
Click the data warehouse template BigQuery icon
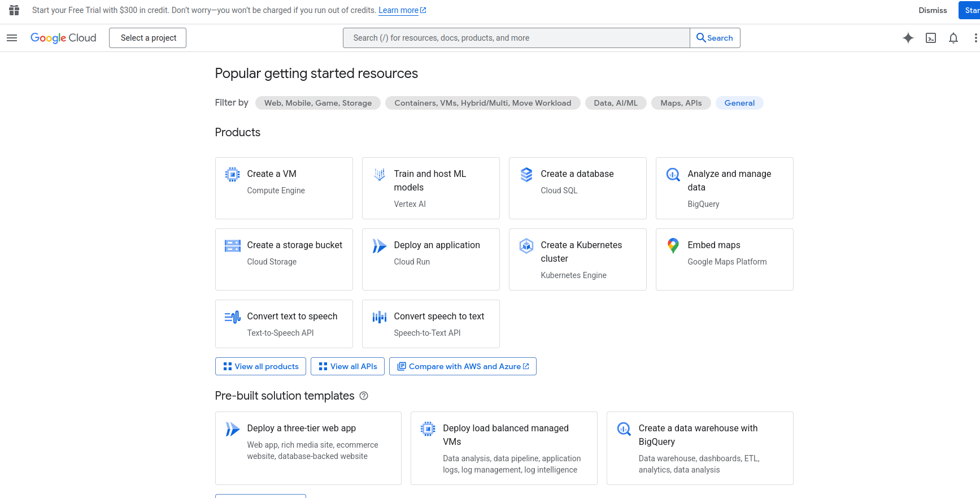click(x=624, y=429)
